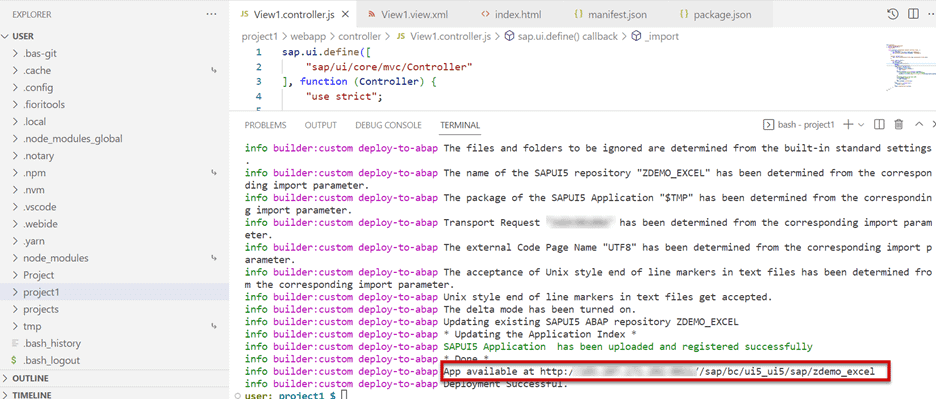Maximize terminal panel with up chevron
The height and width of the screenshot is (399, 936).
point(919,124)
